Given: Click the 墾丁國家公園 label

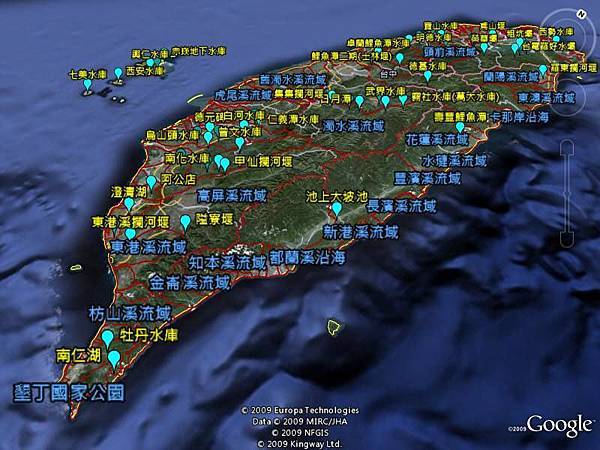Looking at the screenshot, I should coord(69,393).
